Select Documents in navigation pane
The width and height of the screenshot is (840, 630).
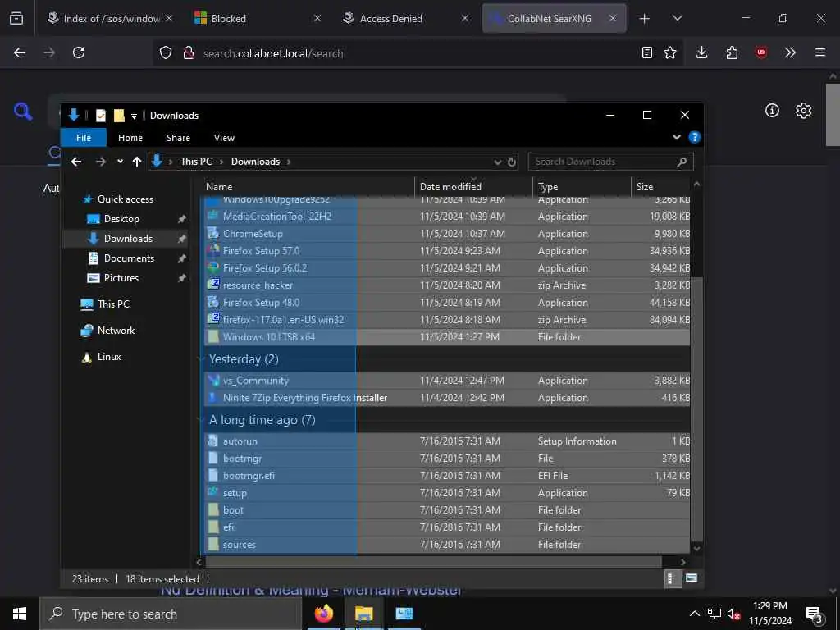(129, 258)
